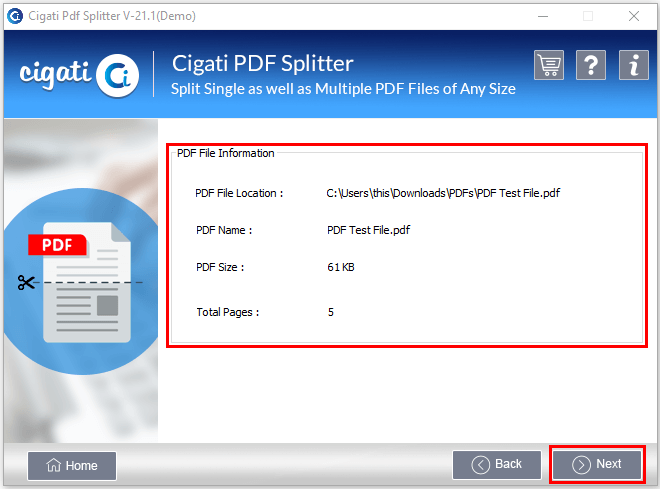Go to the Home button
660x489 pixels.
(72, 465)
